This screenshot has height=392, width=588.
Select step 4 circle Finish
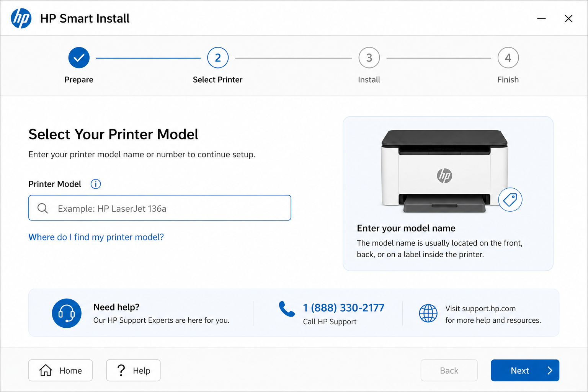point(508,58)
